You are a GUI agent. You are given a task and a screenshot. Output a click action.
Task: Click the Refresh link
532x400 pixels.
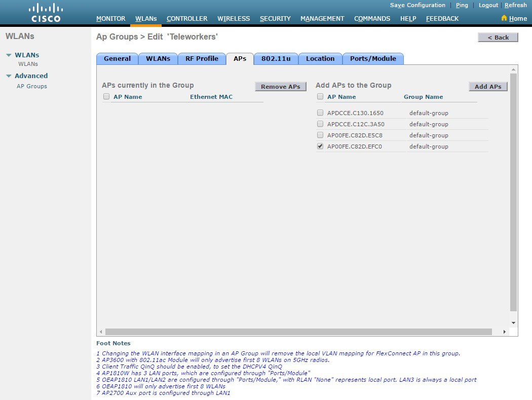tap(515, 5)
